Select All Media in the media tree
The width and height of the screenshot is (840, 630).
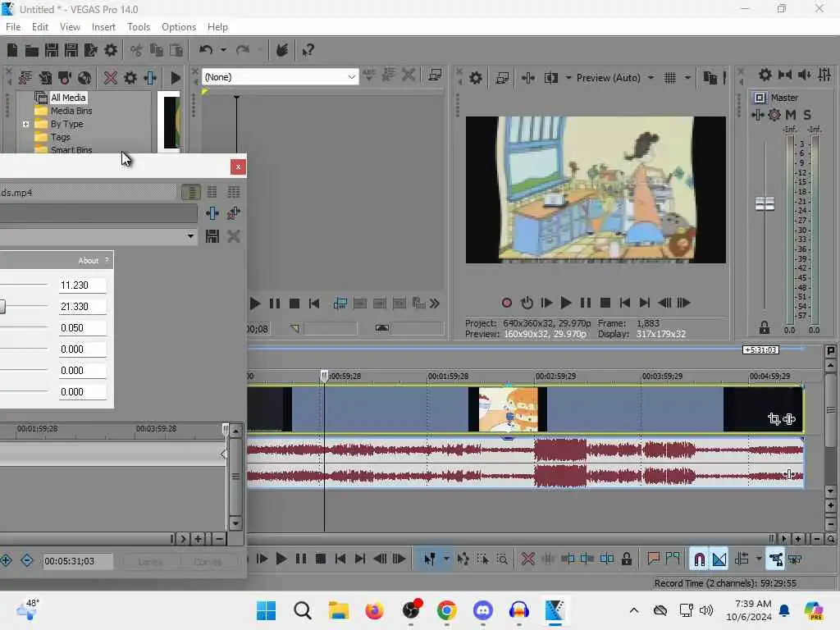pos(68,98)
